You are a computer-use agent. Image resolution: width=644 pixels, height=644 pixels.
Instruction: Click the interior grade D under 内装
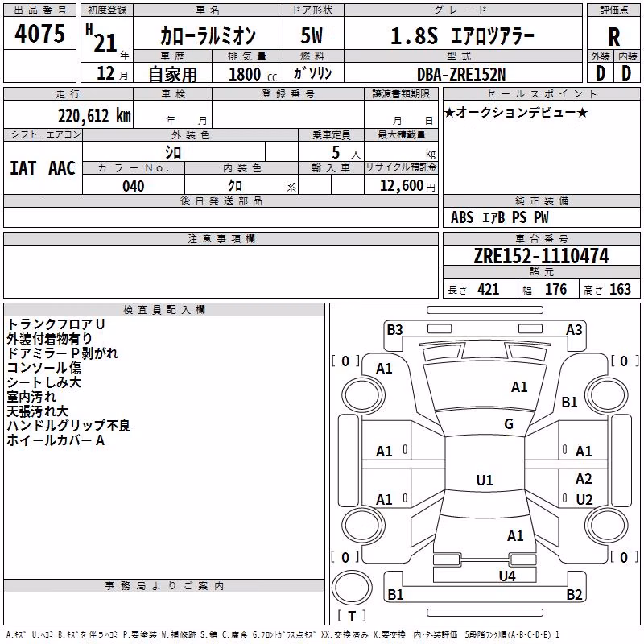coord(626,73)
